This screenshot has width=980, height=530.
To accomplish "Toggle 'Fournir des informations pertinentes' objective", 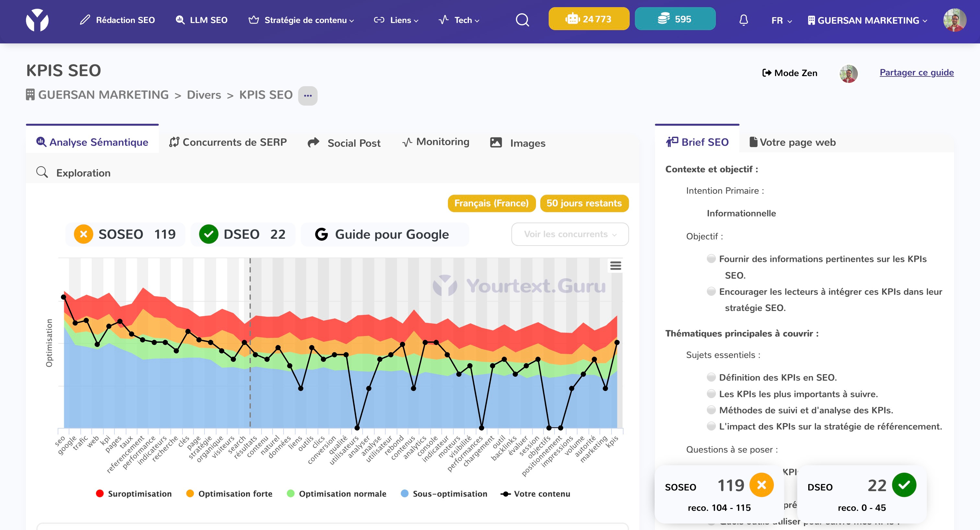I will (711, 259).
